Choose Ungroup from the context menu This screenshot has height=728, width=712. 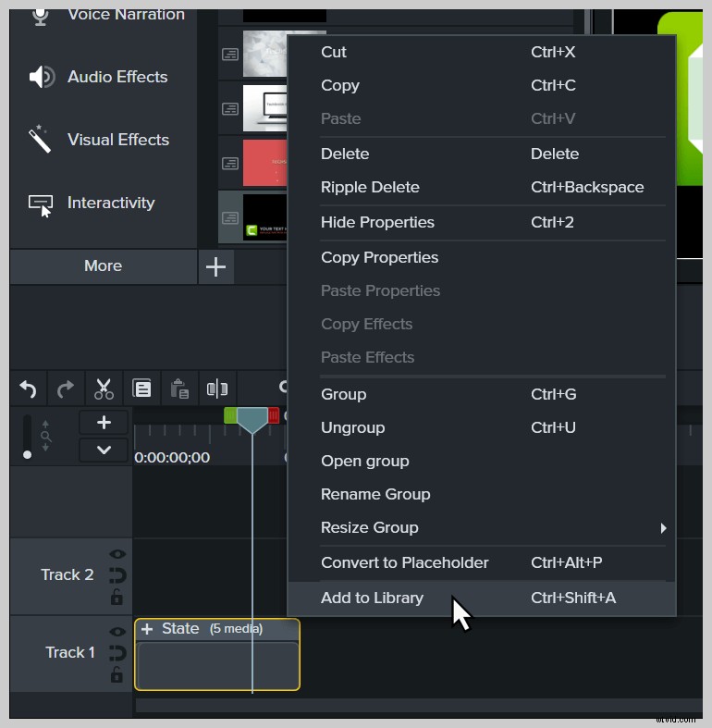pos(482,427)
